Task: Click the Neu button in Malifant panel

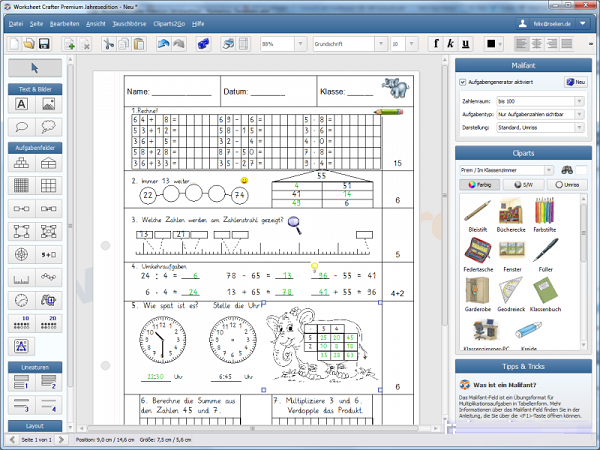Action: coord(575,82)
